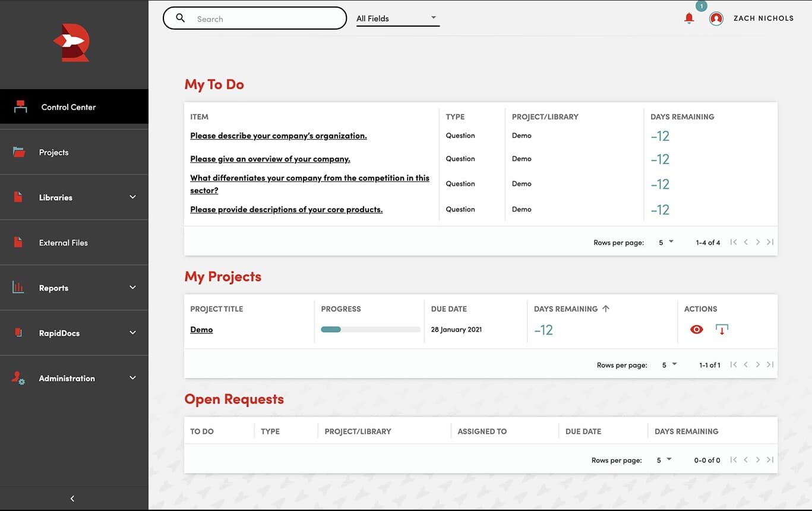Toggle sort on Days Remaining column arrow
The width and height of the screenshot is (812, 511).
[606, 309]
